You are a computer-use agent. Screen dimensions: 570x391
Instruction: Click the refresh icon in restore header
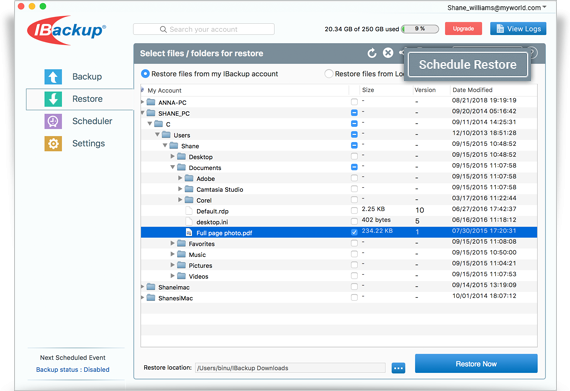tap(372, 53)
